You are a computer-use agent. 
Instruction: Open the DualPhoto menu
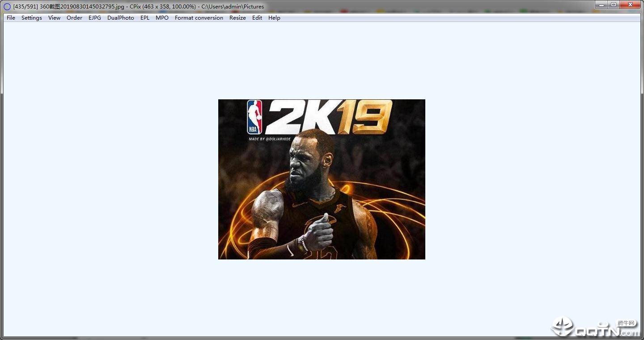pyautogui.click(x=121, y=18)
